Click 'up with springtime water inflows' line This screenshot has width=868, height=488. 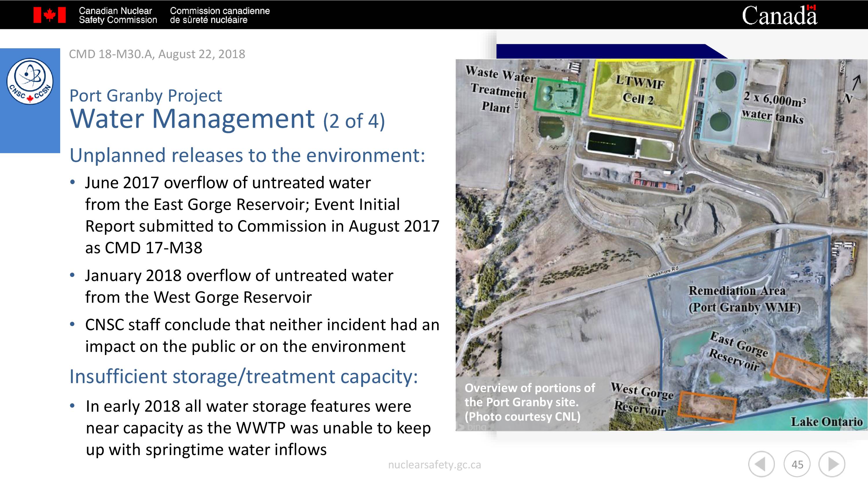pyautogui.click(x=206, y=450)
